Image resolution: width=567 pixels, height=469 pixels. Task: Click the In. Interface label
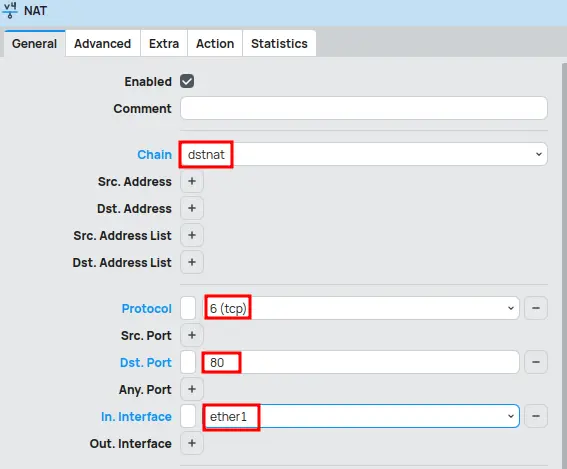[136, 417]
